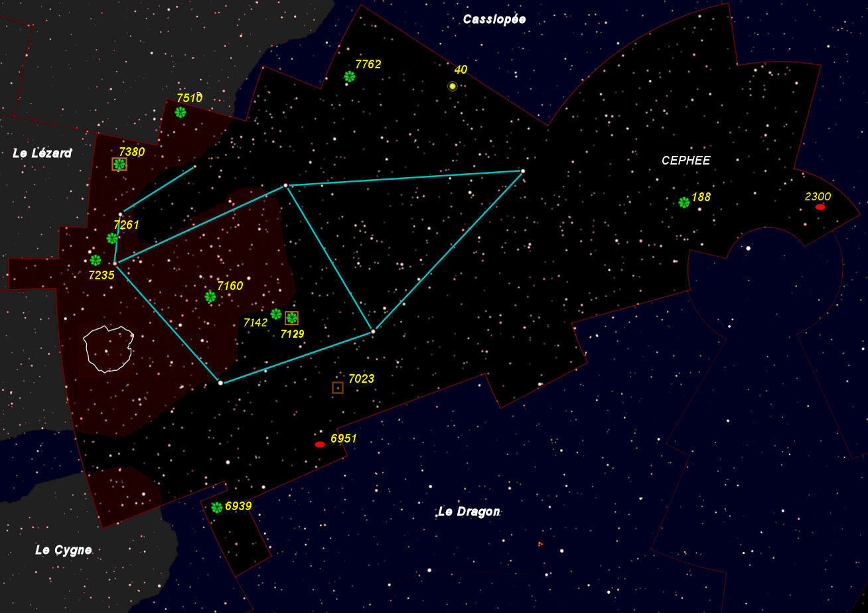This screenshot has width=868, height=613.
Task: Click the green cluster marker for NGC 7762
Action: (350, 76)
